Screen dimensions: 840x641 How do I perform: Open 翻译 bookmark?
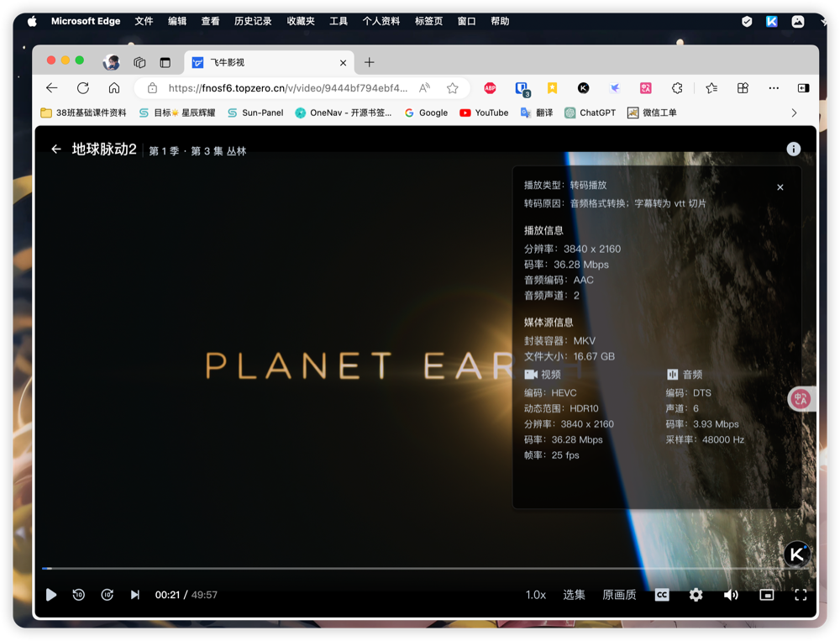(x=537, y=113)
